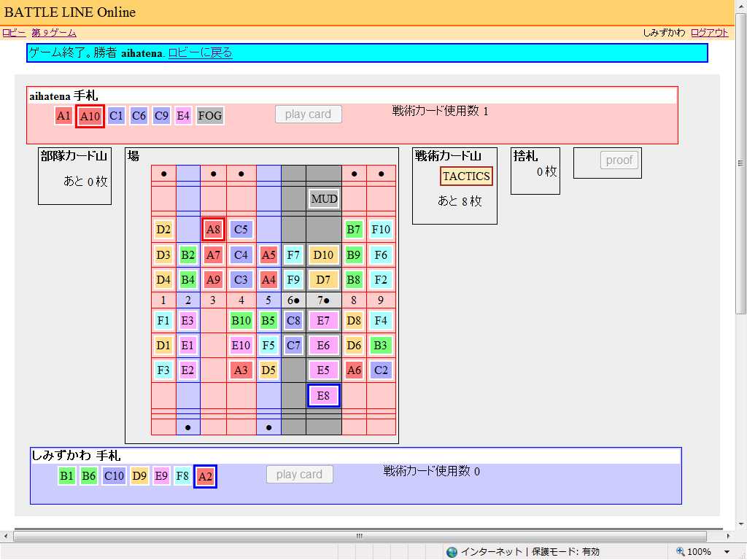This screenshot has width=747, height=560.
Task: Click card E3 in column 2
Action: pyautogui.click(x=187, y=321)
